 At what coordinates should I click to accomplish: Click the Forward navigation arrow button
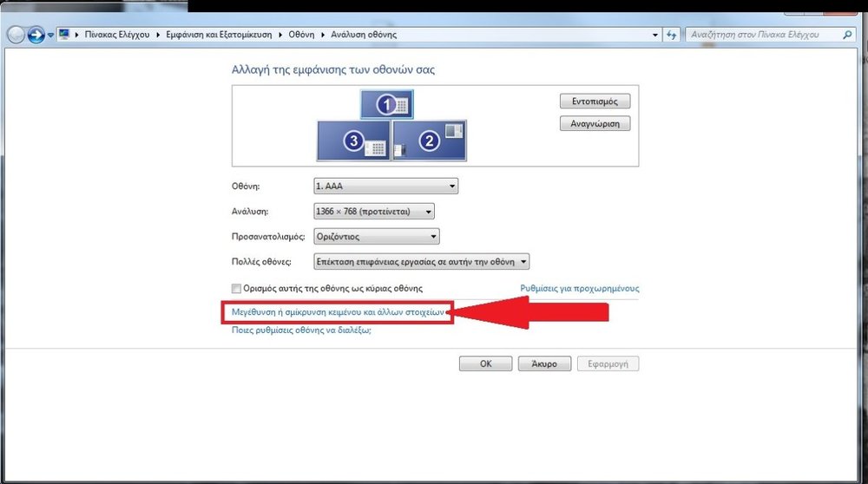(36, 35)
